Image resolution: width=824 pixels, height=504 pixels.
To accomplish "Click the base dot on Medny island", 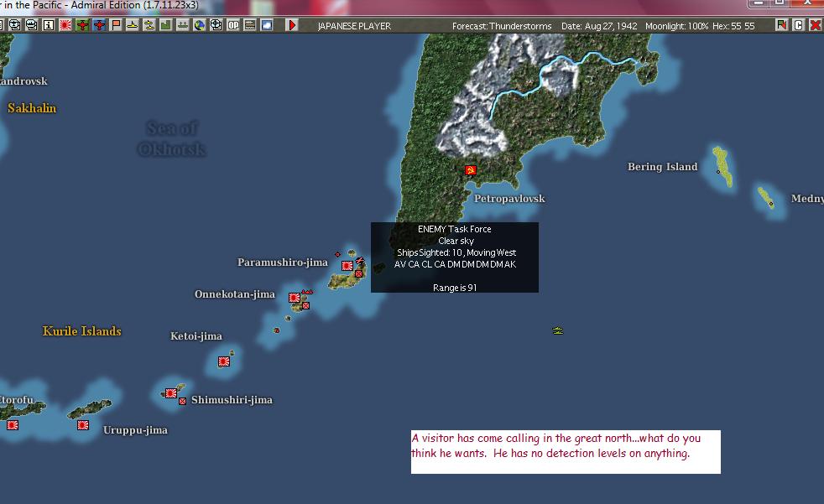I will (771, 203).
